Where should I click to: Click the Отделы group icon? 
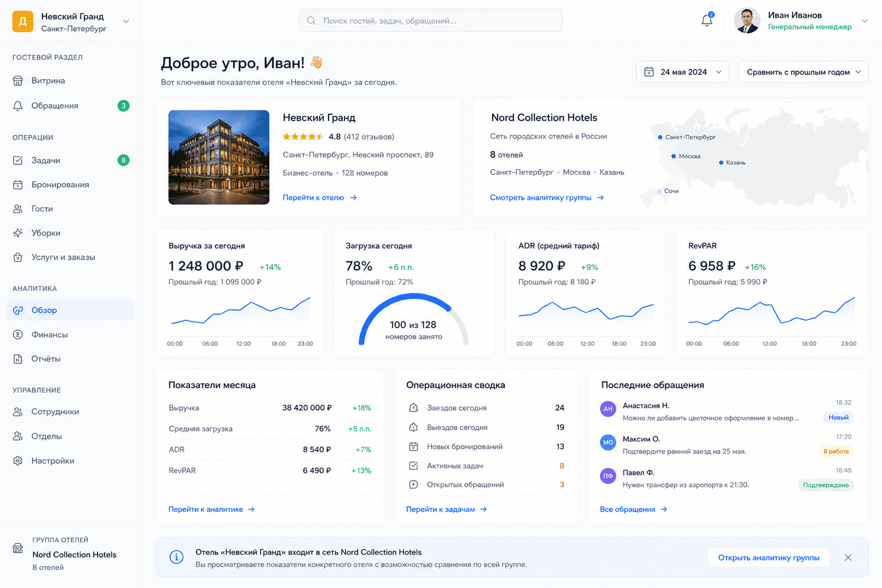[x=18, y=436]
